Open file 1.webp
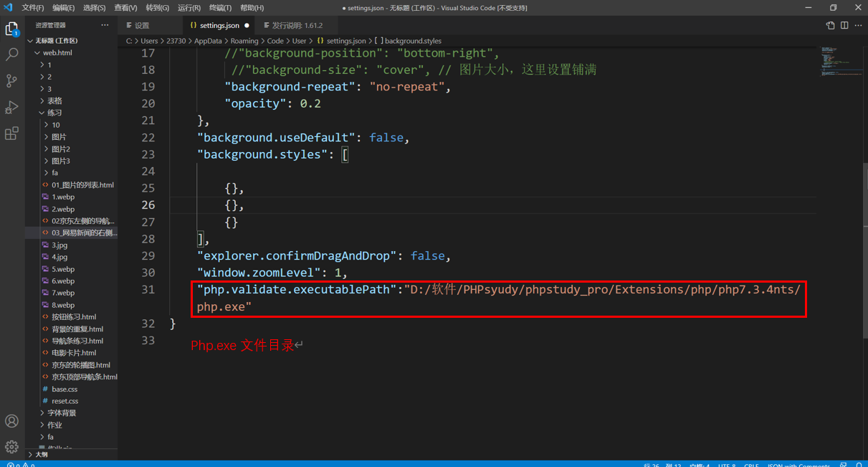 tap(71, 197)
